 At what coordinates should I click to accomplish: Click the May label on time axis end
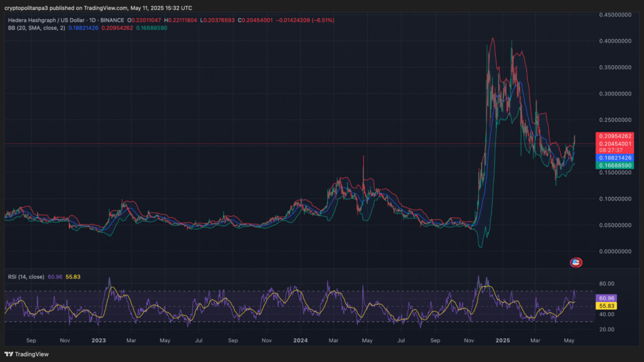pyautogui.click(x=569, y=341)
